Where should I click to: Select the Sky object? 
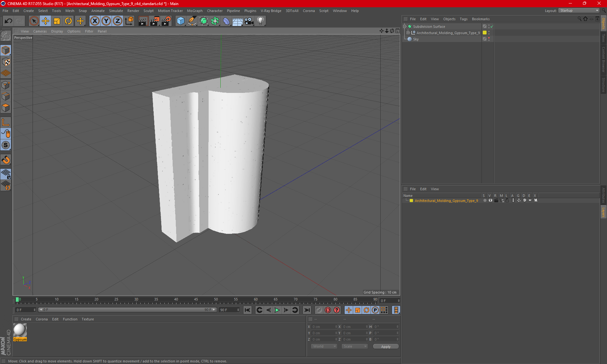416,39
